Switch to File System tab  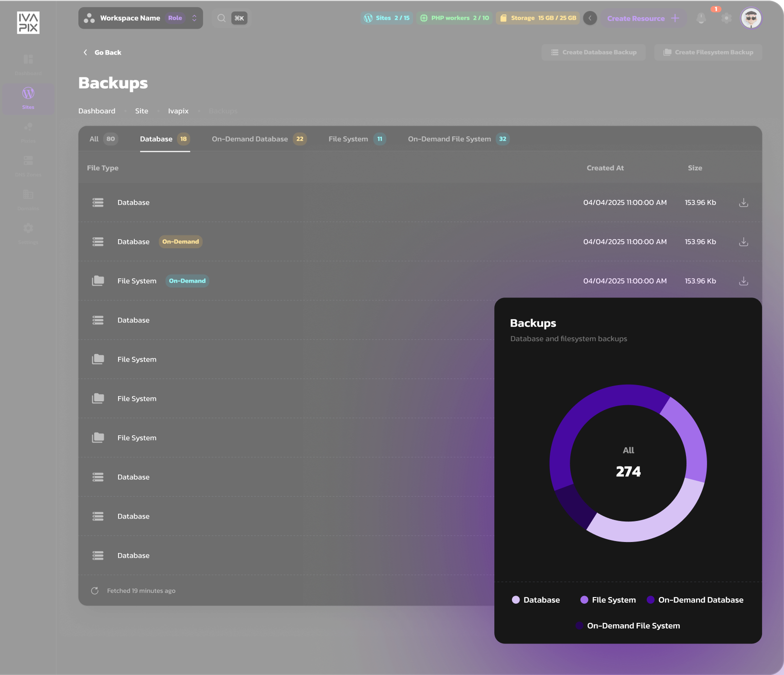coord(357,139)
